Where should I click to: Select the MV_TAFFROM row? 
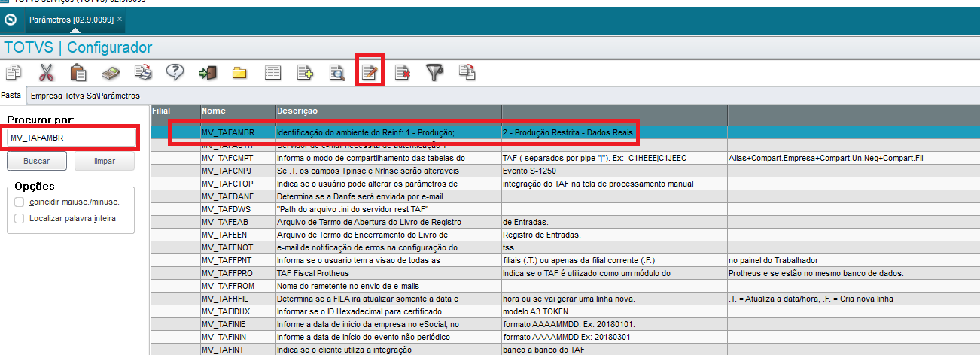click(565, 286)
